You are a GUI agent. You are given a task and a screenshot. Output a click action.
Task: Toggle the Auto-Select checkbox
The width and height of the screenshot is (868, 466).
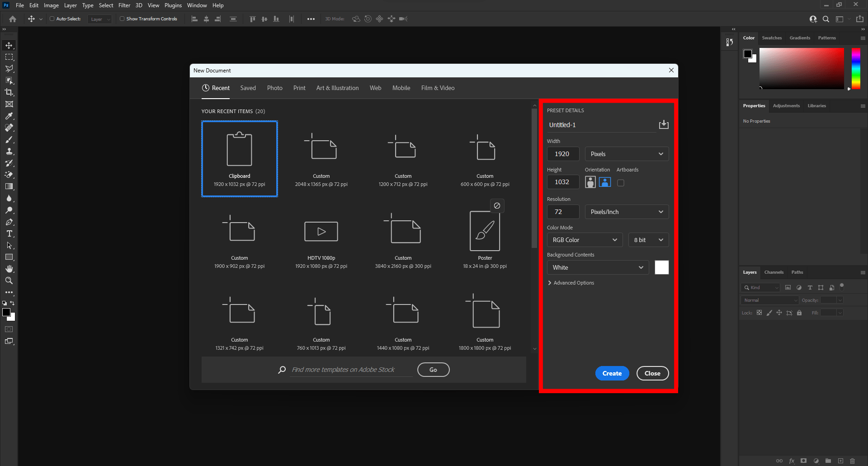click(x=52, y=19)
